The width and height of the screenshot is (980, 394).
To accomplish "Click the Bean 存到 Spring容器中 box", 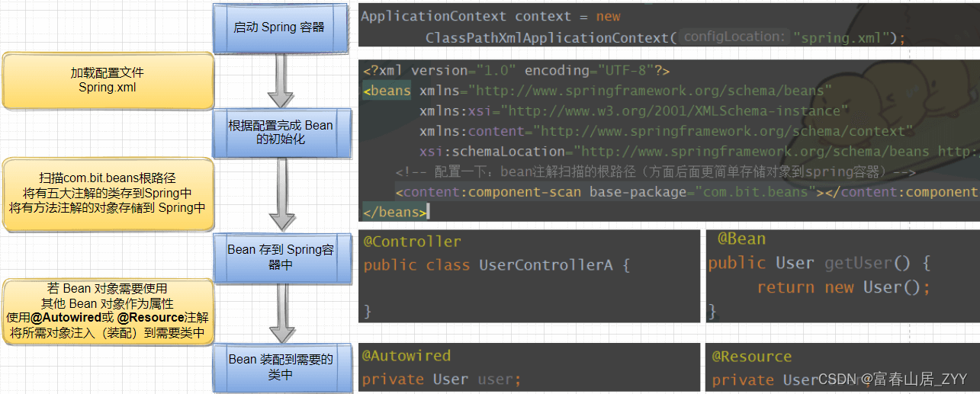I will coord(280,258).
